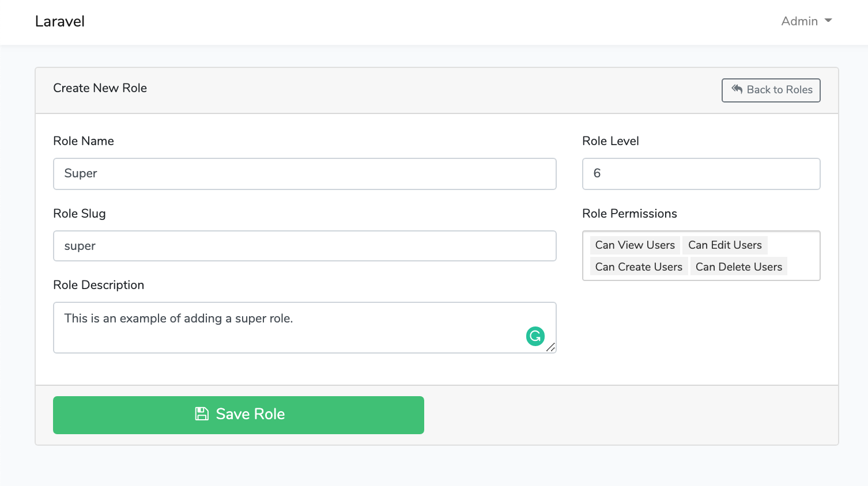Click the Back to Roles button
This screenshot has height=486, width=868.
tap(771, 90)
